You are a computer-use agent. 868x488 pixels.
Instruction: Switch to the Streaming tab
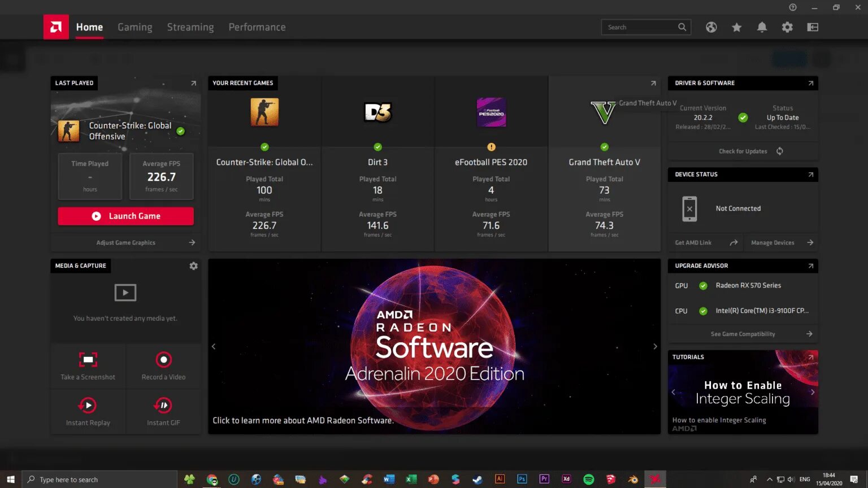190,27
